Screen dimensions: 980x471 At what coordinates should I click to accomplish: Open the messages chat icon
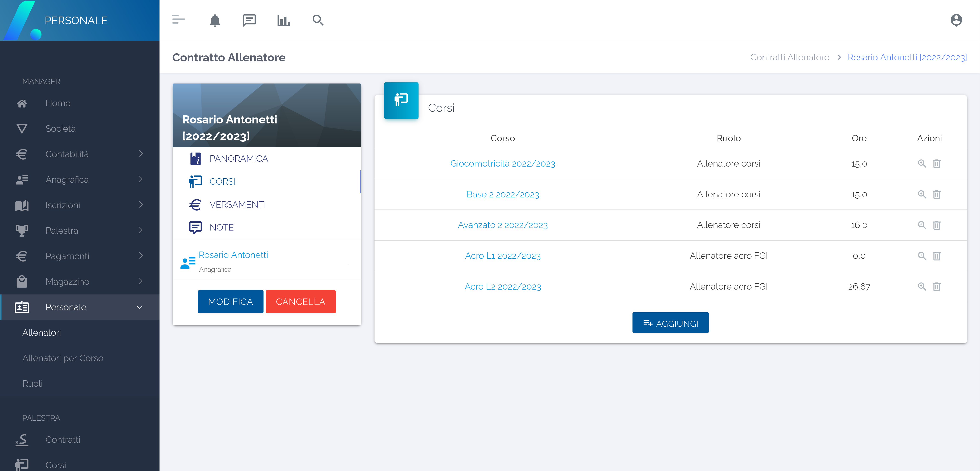click(x=249, y=20)
